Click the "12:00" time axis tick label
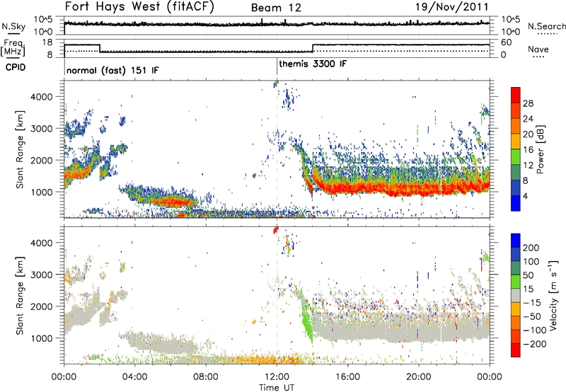566x392 pixels. pyautogui.click(x=277, y=377)
